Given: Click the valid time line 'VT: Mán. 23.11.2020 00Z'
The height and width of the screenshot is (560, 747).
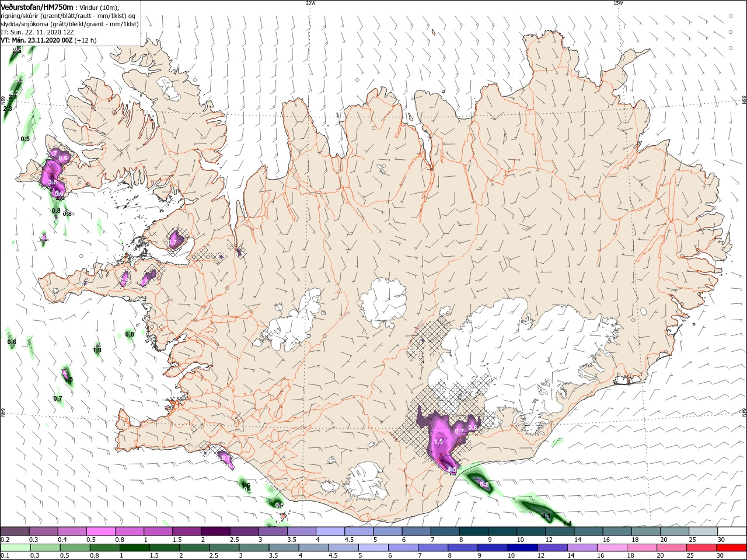Looking at the screenshot, I should (x=36, y=40).
